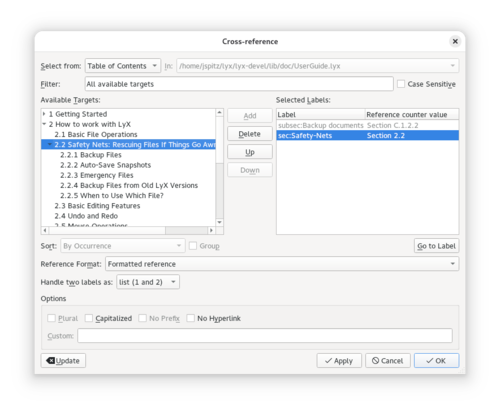
Task: Open the Sort By Occurrence dropdown
Action: click(x=122, y=246)
